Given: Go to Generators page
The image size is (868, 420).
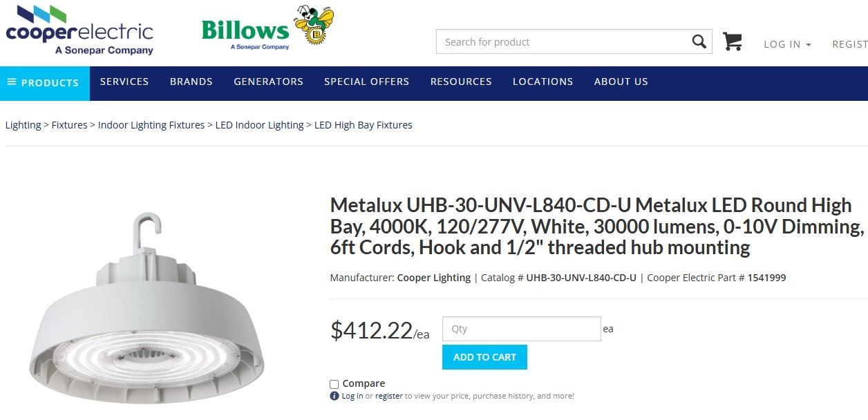Looking at the screenshot, I should coord(268,82).
